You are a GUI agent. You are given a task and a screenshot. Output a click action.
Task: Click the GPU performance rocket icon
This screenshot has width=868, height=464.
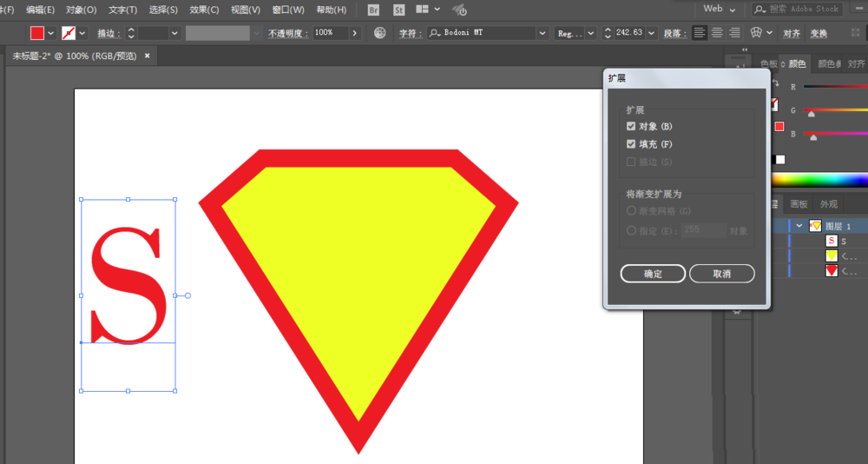tap(459, 10)
